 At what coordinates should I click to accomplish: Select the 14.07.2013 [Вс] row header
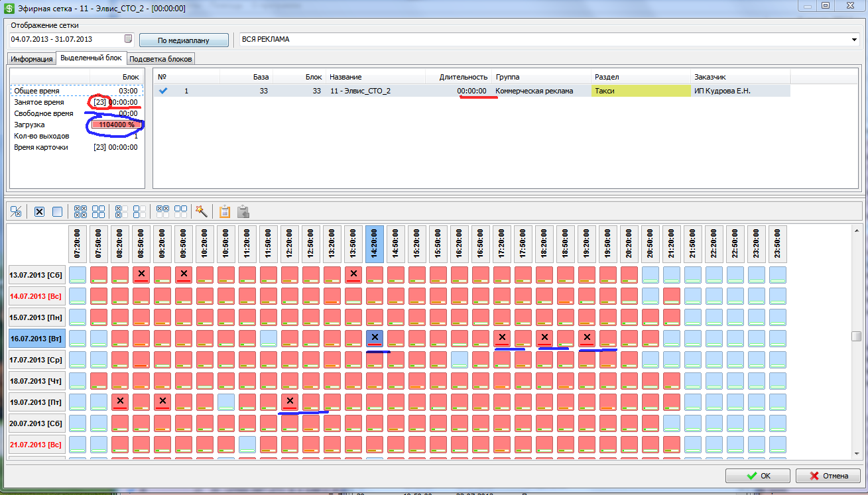[36, 296]
